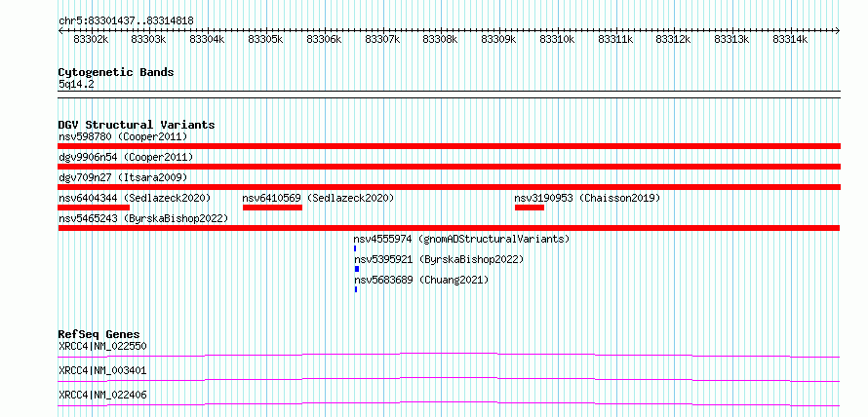Click the 83310k ruler tick label
Viewport: 868px width, 417px height.
pyautogui.click(x=558, y=39)
